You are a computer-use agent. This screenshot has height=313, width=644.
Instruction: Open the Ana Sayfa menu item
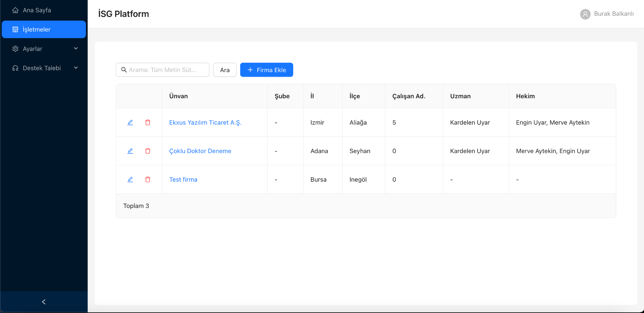click(x=37, y=10)
